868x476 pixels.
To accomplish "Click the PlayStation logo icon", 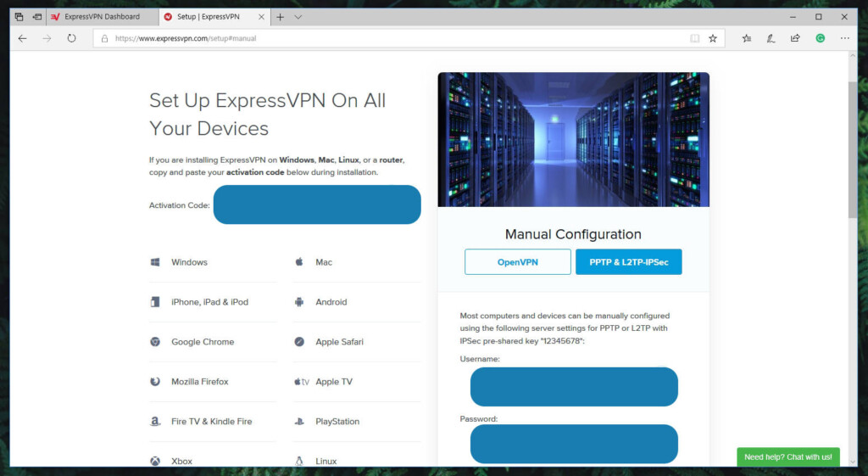I will 299,422.
